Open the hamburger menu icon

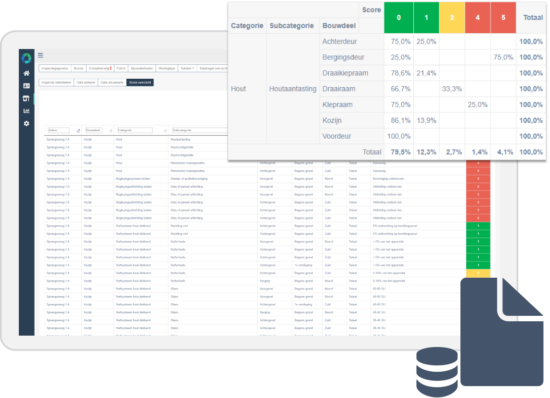click(41, 55)
